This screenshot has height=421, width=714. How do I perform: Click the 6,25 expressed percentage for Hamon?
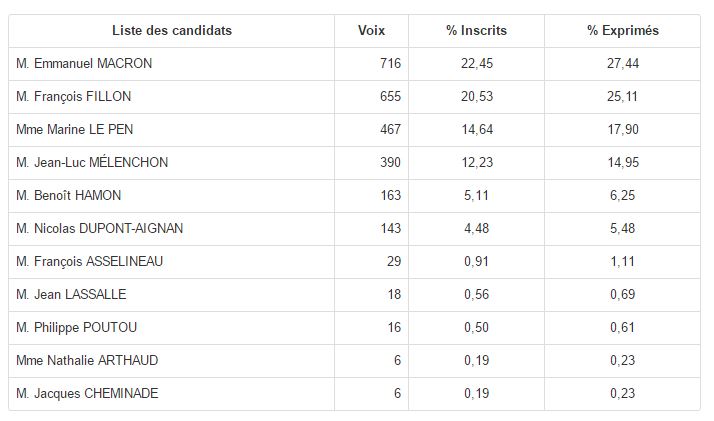[x=622, y=196]
